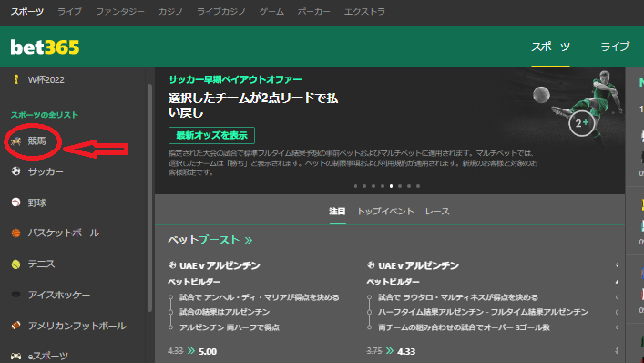Click the boosted odds 4.33 on the second card

point(406,351)
